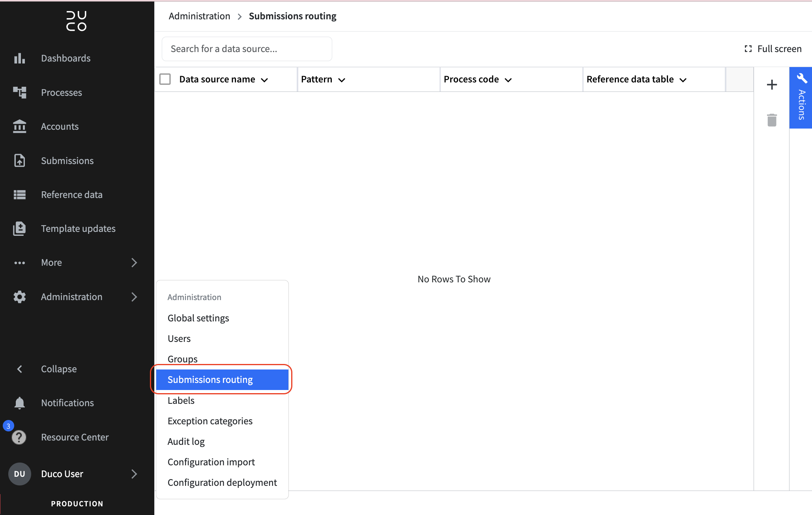Go to Submissions in sidebar
Screen dimensions: 812x515
67,161
